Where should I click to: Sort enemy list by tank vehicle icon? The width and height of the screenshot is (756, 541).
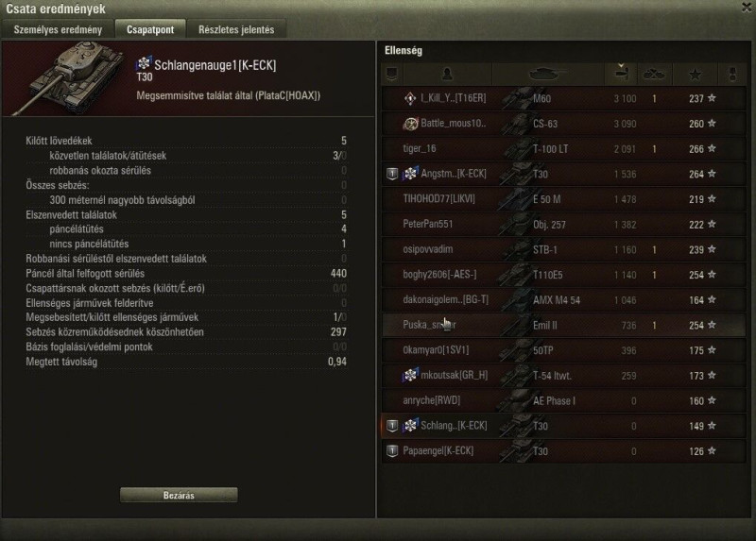[x=548, y=75]
